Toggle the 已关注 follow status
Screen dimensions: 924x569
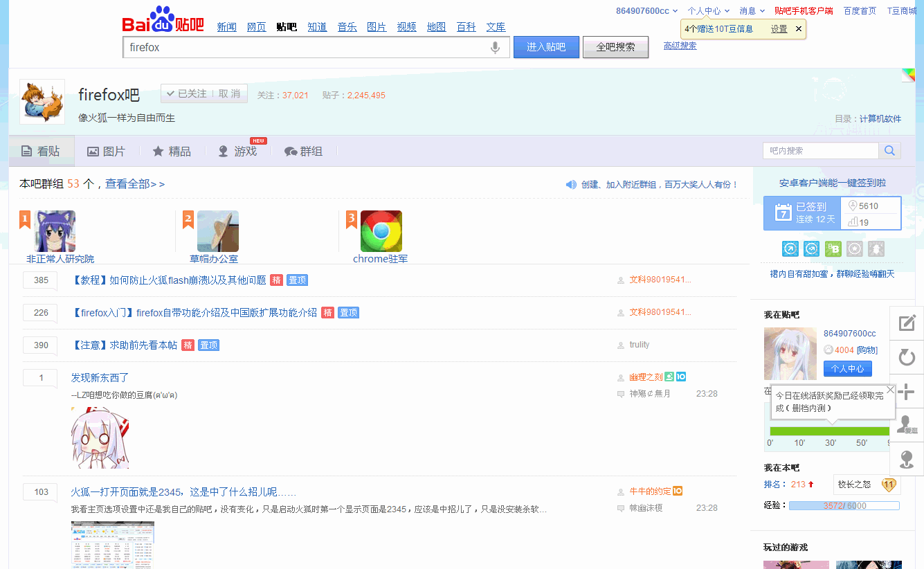pos(187,93)
